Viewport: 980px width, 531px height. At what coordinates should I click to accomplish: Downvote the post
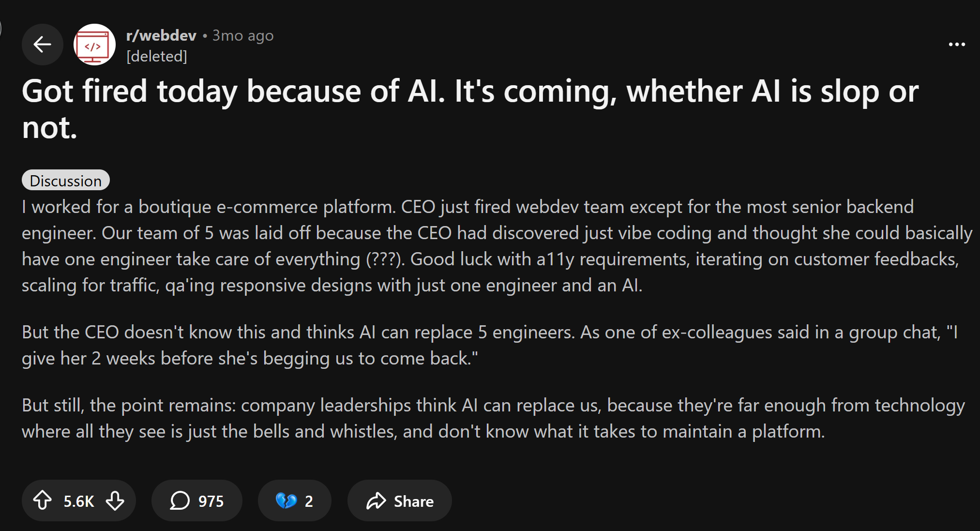click(x=115, y=501)
